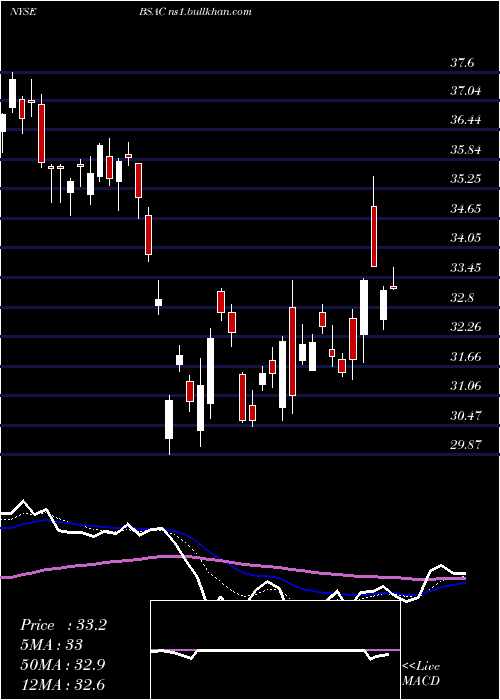500x700 pixels.
Task: Click the BSAC ns1.bullkhan.com title
Action: tap(195, 12)
